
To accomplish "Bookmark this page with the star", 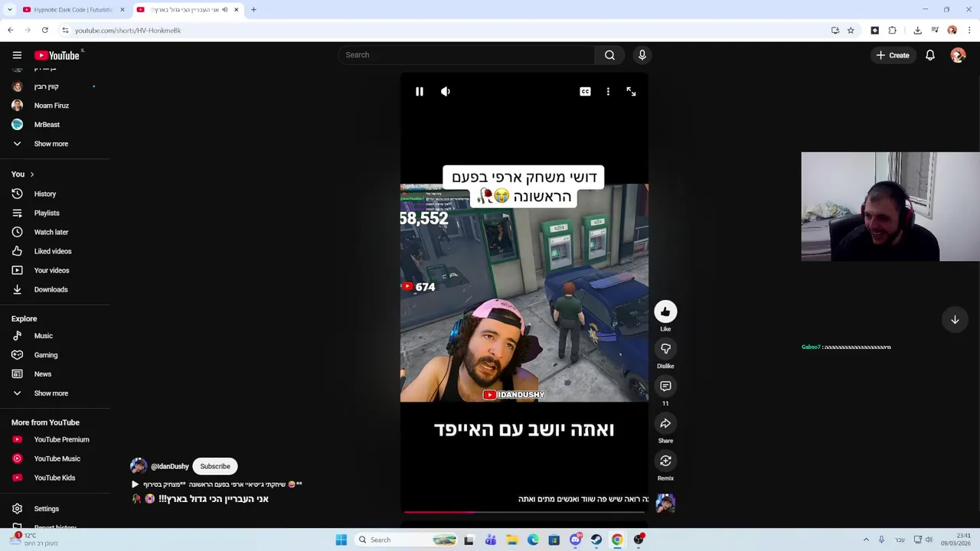I will point(851,31).
